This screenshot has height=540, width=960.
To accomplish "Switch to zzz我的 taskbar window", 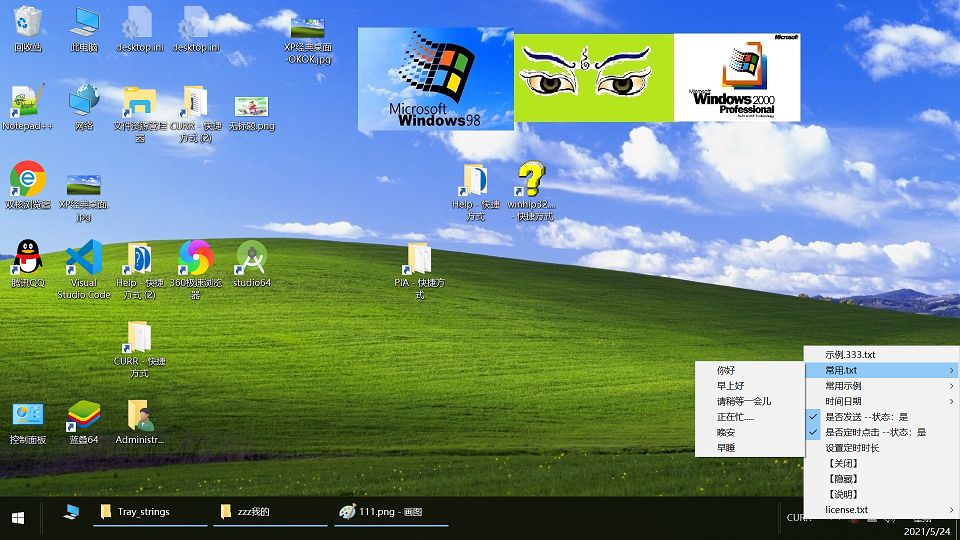I will click(270, 512).
